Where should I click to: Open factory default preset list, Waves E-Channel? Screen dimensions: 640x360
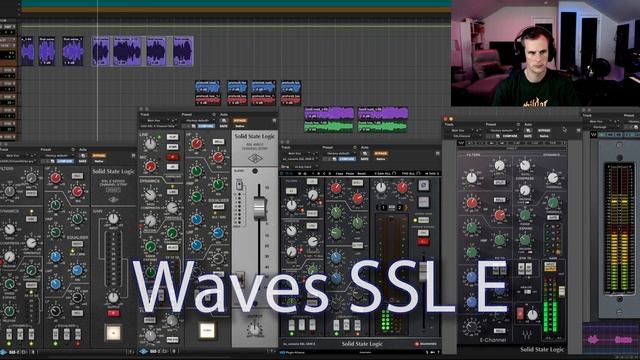coord(504,130)
